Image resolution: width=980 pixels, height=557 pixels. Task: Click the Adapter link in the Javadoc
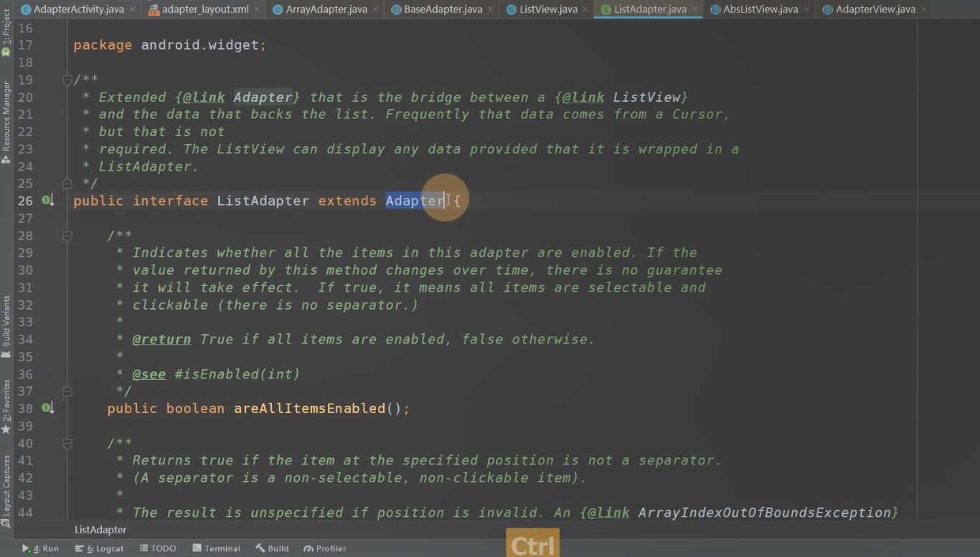tap(263, 97)
